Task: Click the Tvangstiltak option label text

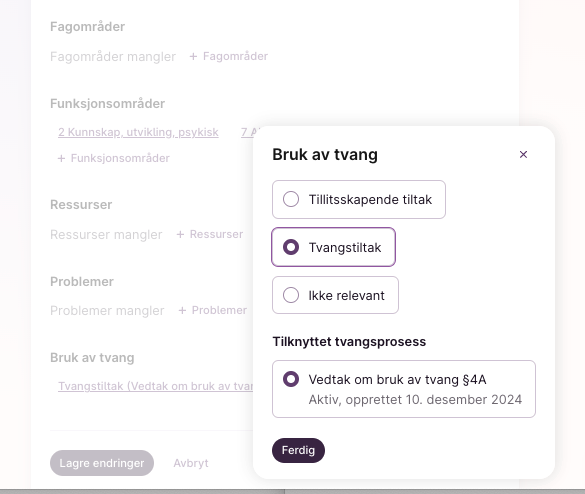Action: point(345,247)
